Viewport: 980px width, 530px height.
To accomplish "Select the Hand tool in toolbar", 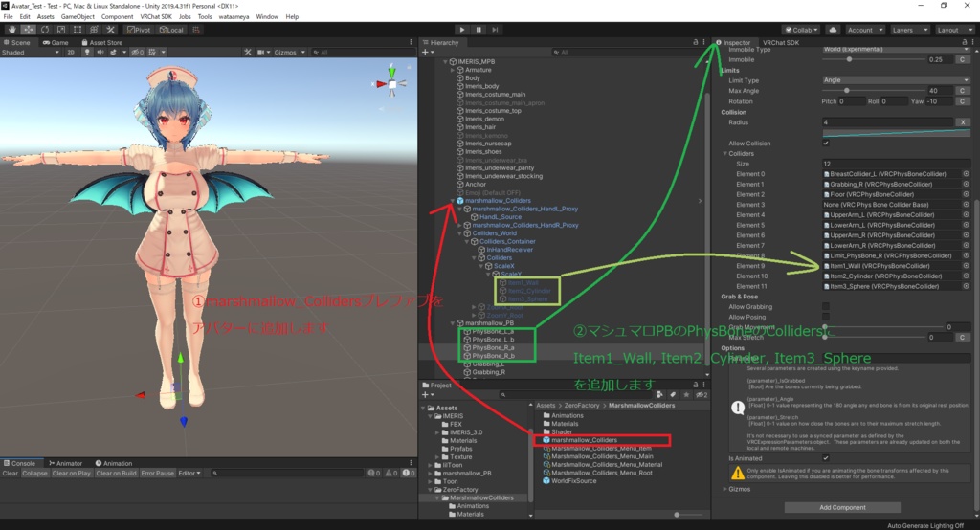I will tap(11, 30).
